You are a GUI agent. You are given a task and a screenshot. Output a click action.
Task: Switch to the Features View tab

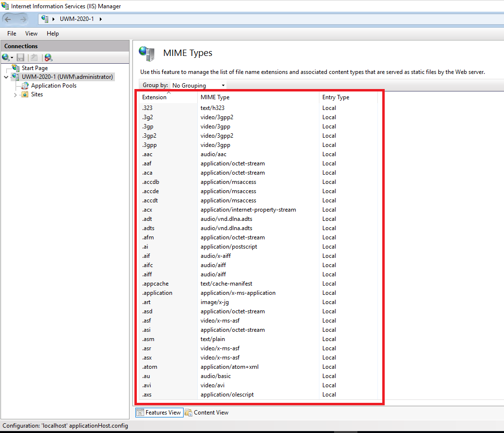click(x=159, y=413)
